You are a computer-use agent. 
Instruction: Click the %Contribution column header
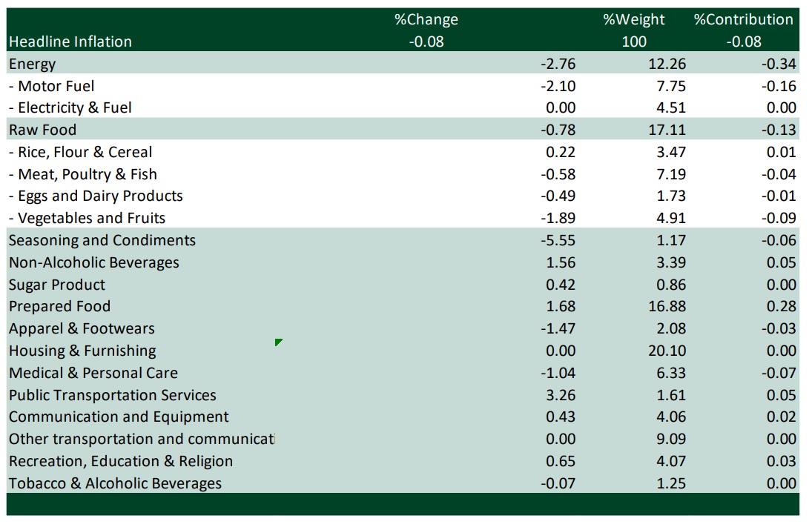(x=743, y=19)
